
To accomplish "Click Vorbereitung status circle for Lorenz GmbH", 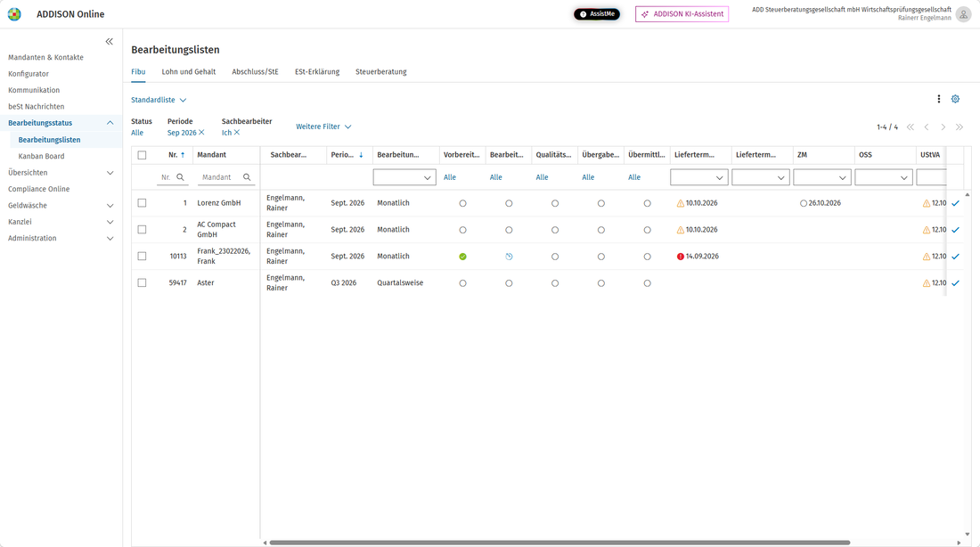I will click(462, 203).
